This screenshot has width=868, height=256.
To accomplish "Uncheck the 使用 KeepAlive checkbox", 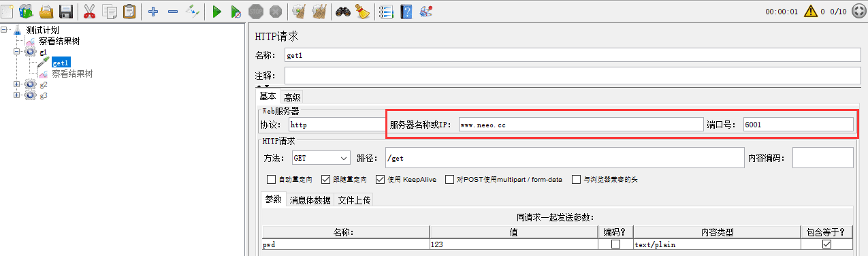I will click(x=381, y=180).
